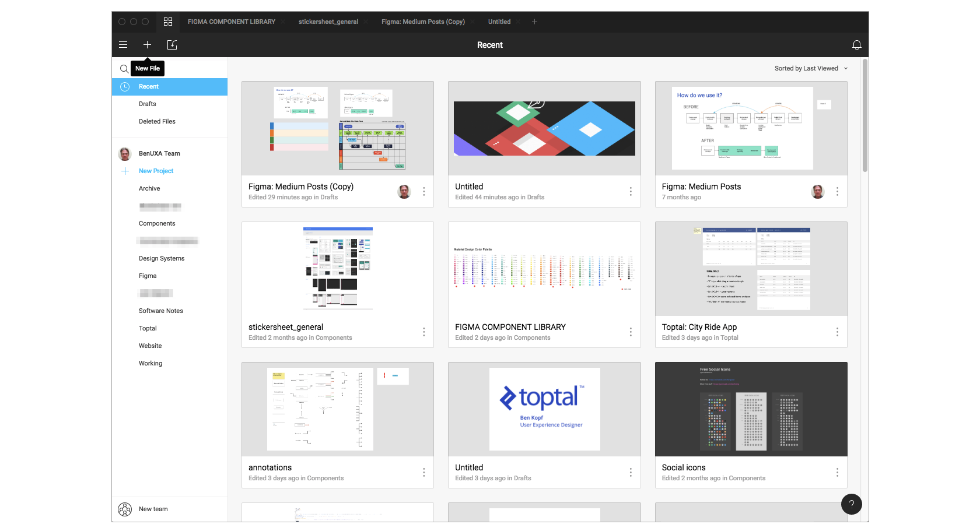Expand the Sorted by Last Viewed dropdown
This screenshot has width=980, height=531.
click(x=810, y=69)
